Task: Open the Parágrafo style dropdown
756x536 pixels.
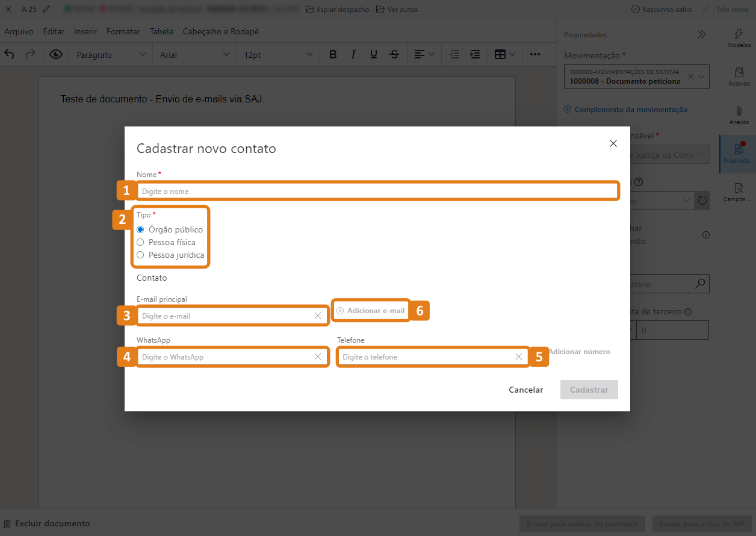Action: (111, 55)
